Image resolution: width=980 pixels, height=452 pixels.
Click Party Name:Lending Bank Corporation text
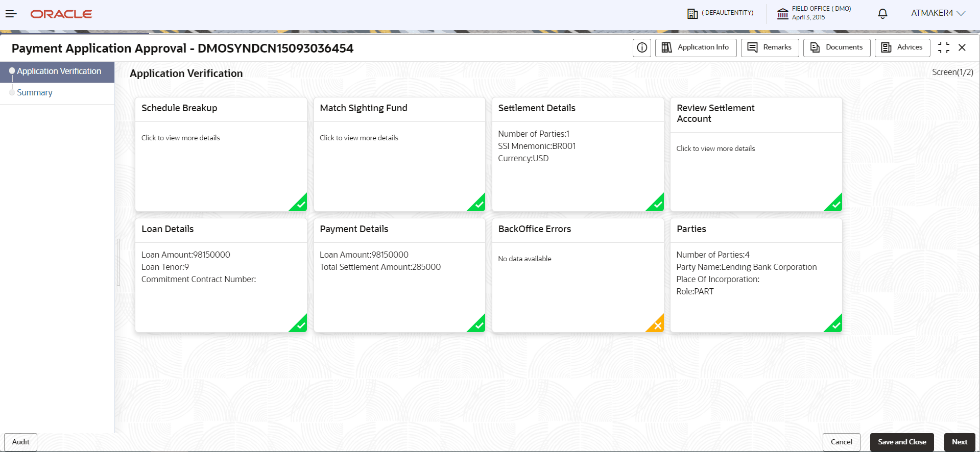pos(747,267)
